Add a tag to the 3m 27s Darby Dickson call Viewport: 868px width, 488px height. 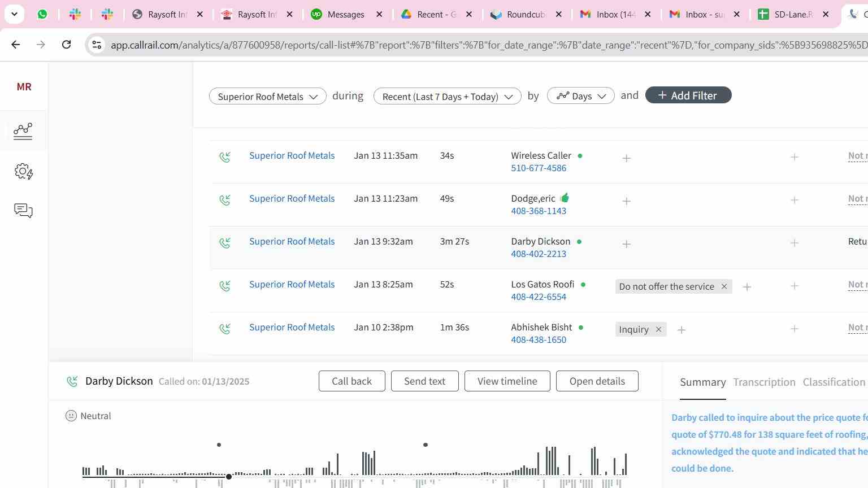coord(626,244)
